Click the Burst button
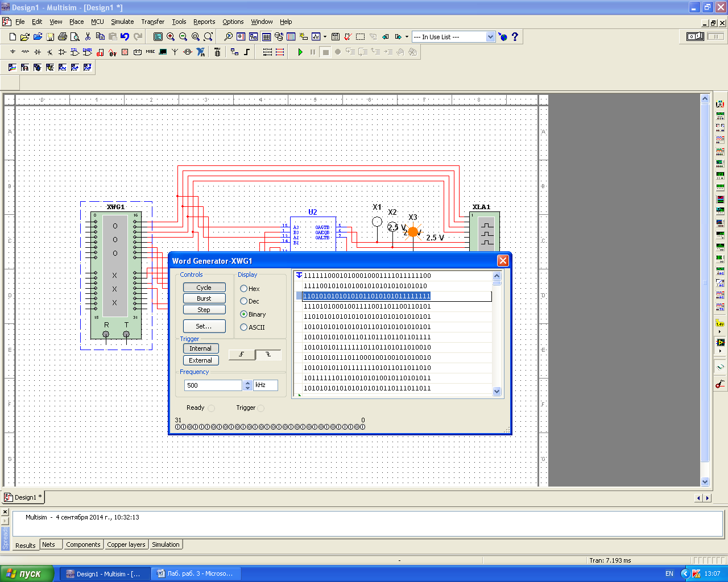The image size is (728, 582). (204, 298)
